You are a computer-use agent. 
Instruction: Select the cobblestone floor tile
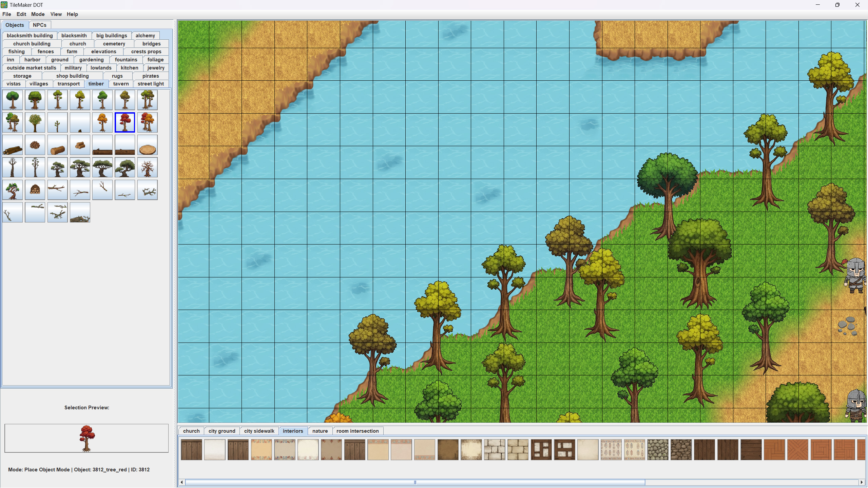657,450
